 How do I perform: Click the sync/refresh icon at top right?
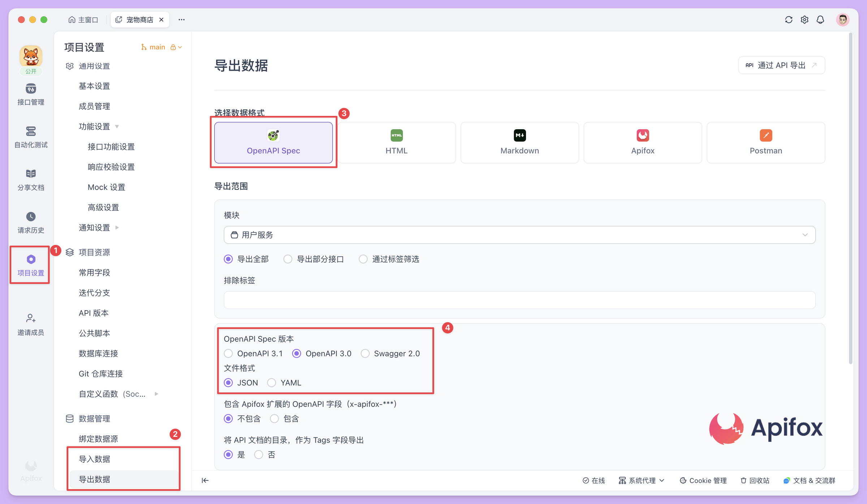pos(789,19)
